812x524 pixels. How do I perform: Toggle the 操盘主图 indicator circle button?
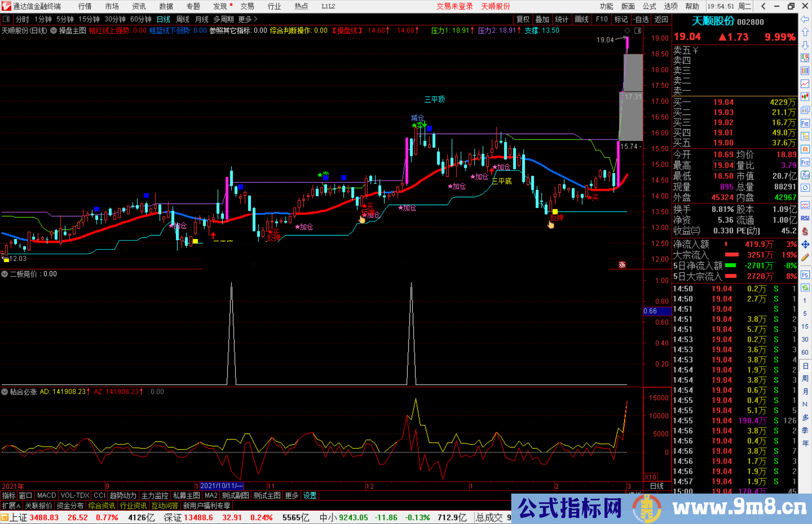[54, 30]
